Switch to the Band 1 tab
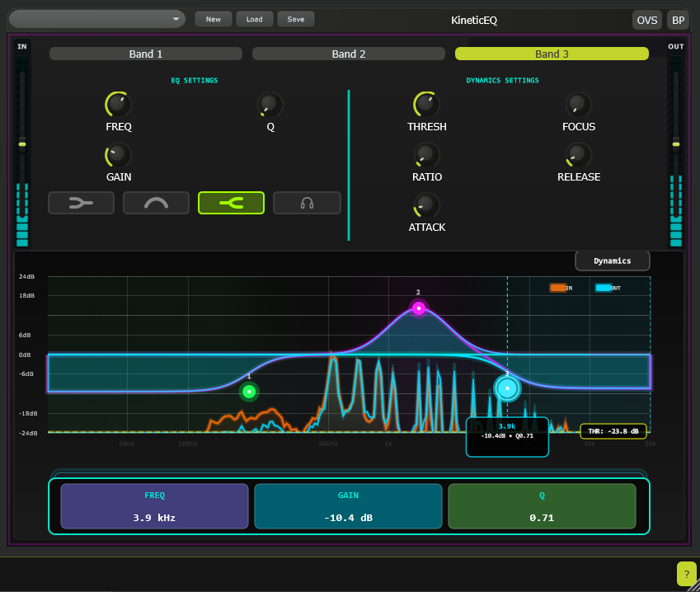This screenshot has width=700, height=592. (145, 53)
